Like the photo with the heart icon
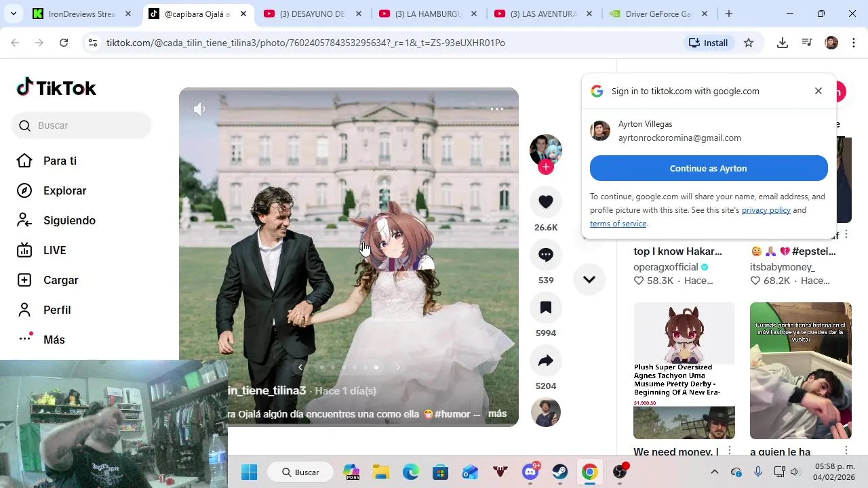Viewport: 868px width, 488px height. pos(546,202)
